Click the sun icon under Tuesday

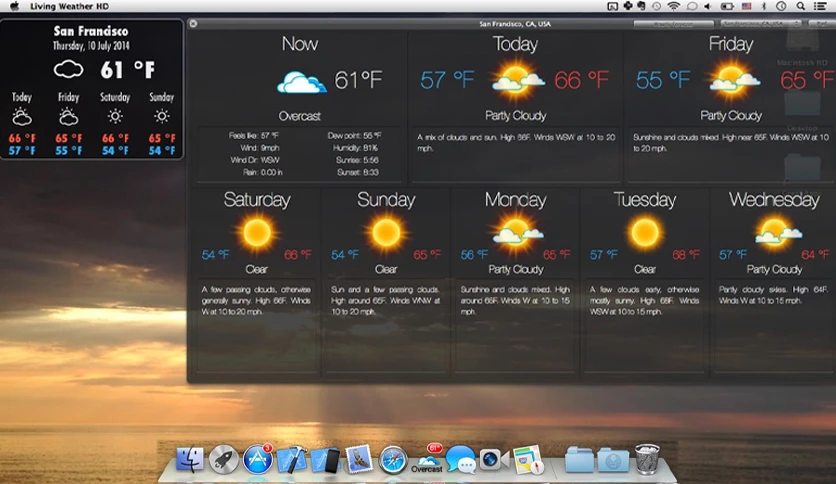[x=645, y=233]
